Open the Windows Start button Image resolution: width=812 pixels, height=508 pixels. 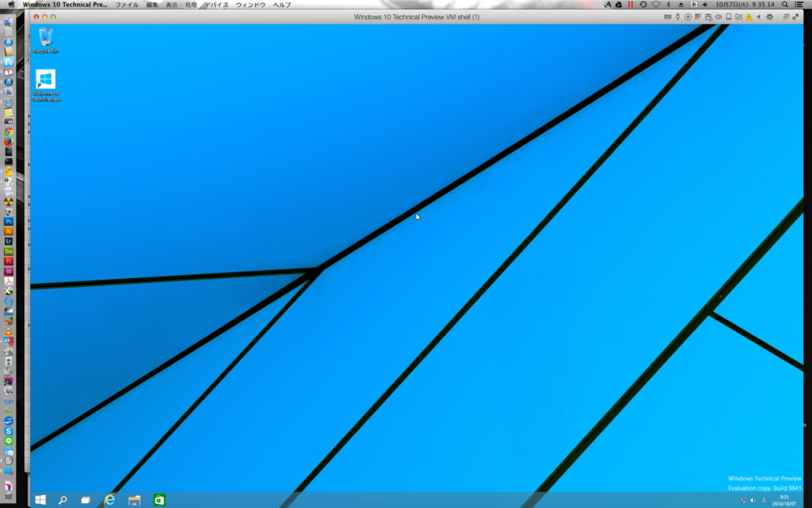click(x=40, y=500)
